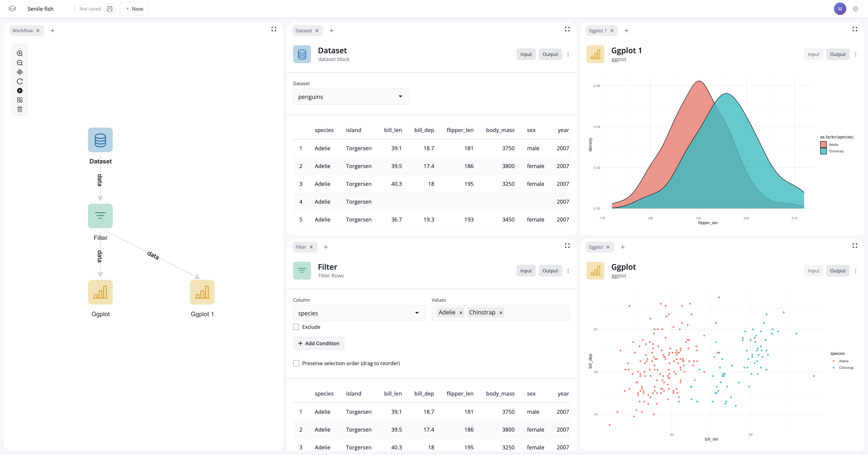Screen dimensions: 868x455
Task: Open the species column dropdown in Filter
Action: [359, 313]
